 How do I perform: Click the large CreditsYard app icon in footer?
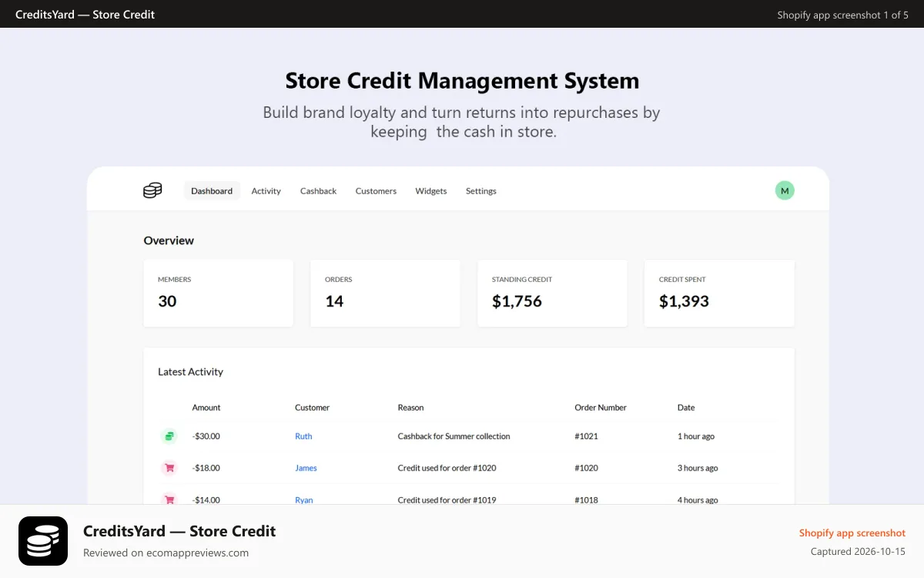point(43,541)
